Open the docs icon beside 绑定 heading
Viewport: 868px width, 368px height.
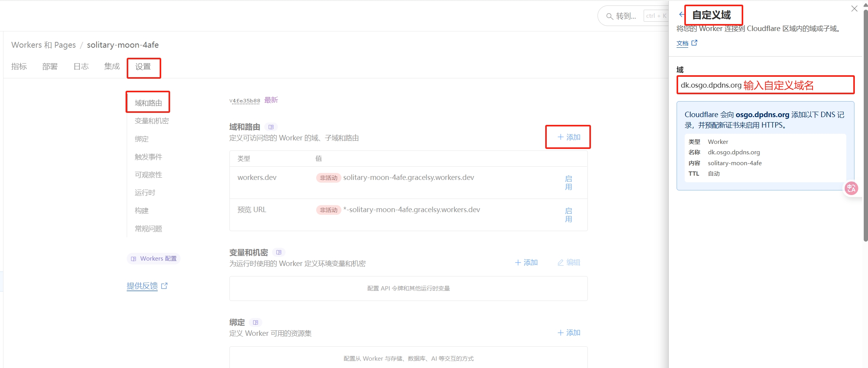point(255,322)
